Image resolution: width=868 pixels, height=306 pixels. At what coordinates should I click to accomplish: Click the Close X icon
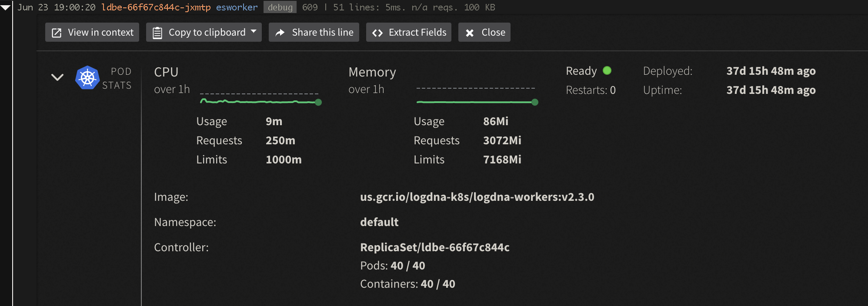pyautogui.click(x=470, y=33)
